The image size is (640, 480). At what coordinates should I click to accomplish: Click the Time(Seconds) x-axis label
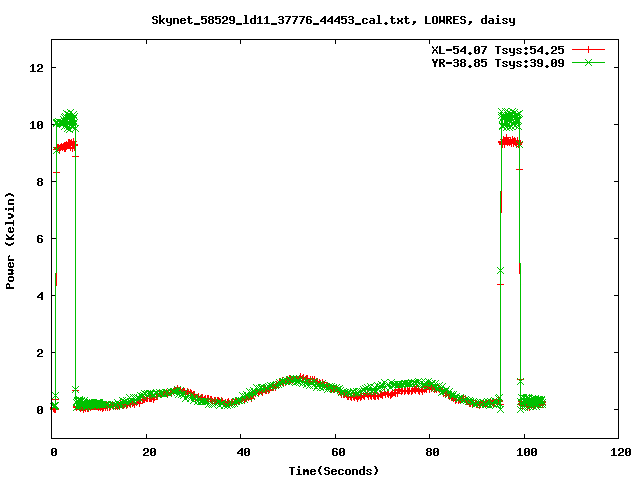(334, 471)
